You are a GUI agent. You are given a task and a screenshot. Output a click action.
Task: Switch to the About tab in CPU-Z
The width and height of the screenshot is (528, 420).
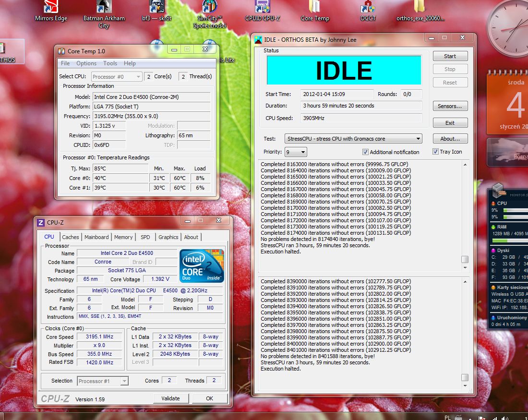191,237
